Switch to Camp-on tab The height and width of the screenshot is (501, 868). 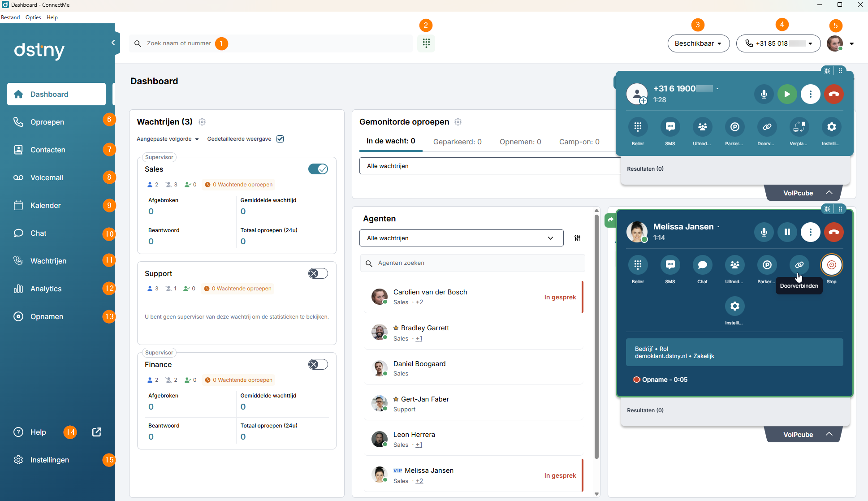point(579,142)
